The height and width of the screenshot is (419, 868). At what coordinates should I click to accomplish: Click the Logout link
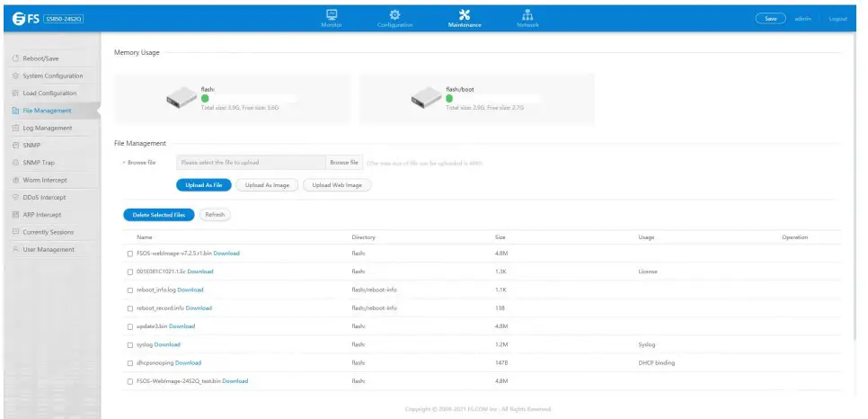(x=838, y=19)
